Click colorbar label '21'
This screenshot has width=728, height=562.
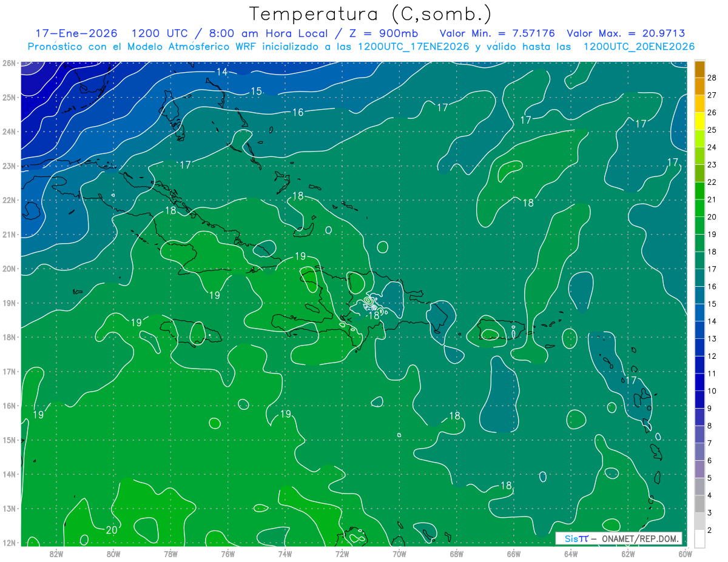click(712, 199)
